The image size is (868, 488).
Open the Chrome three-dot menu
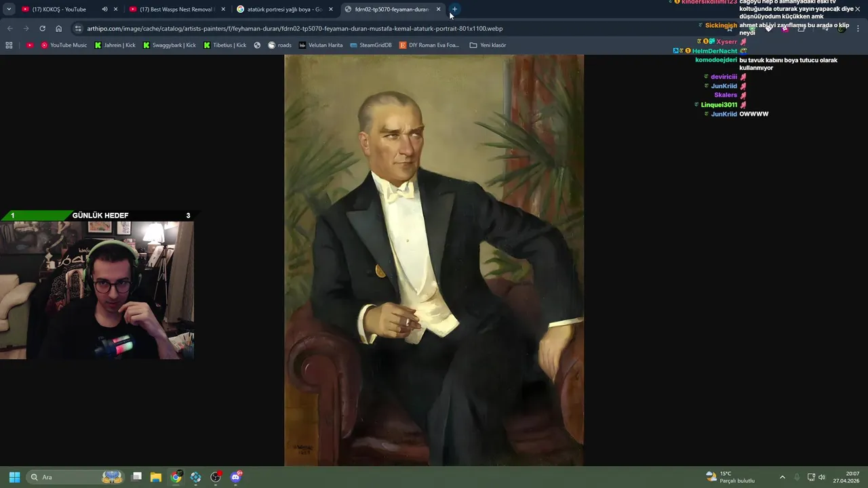coord(859,28)
